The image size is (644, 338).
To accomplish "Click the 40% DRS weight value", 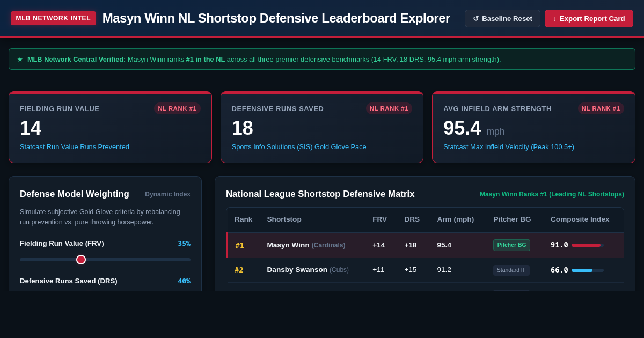I will coord(184,281).
